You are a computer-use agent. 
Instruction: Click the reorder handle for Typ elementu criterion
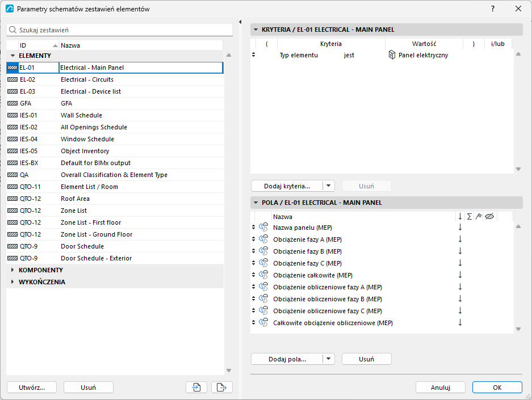tap(253, 54)
